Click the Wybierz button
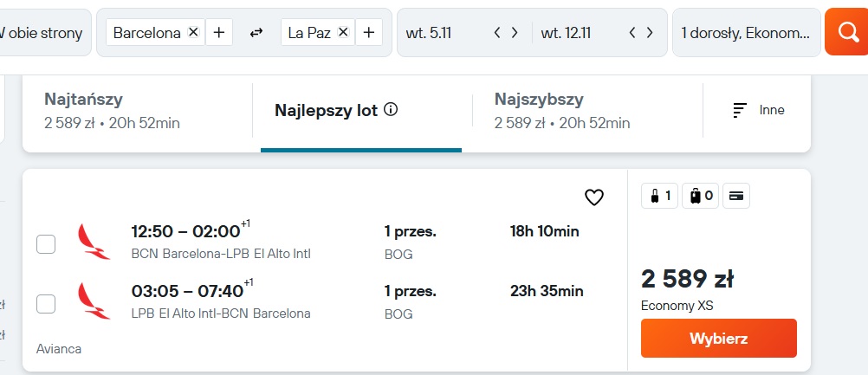 [x=718, y=338]
